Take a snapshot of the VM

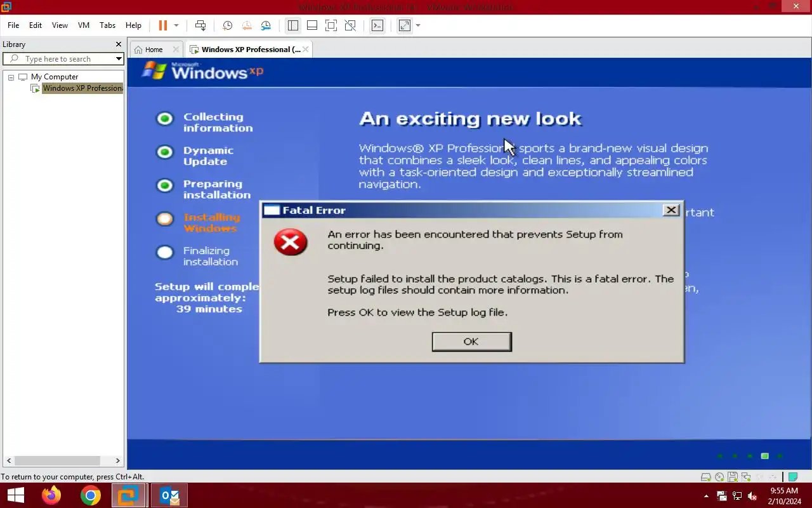(x=227, y=25)
